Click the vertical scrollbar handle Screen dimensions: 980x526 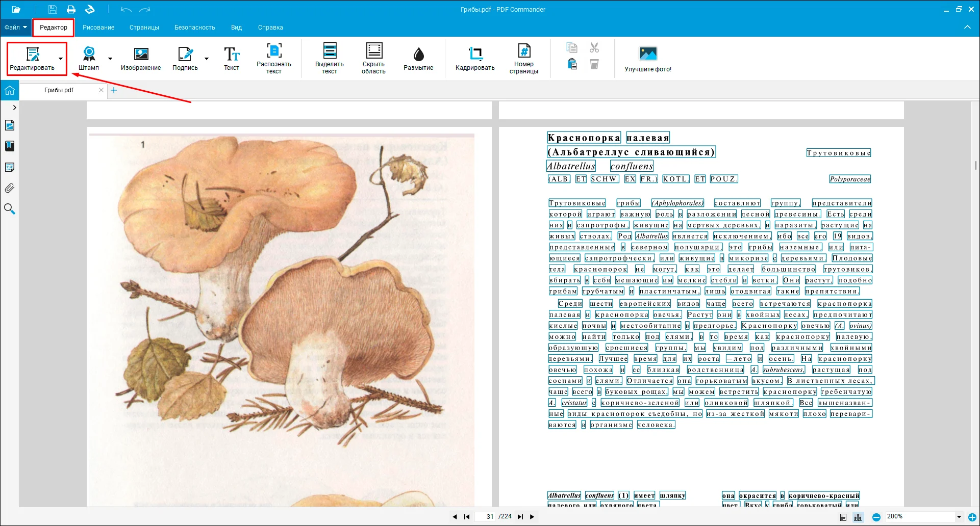tap(975, 165)
